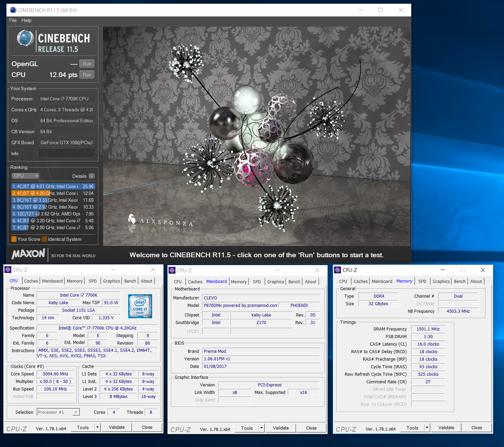504x447 pixels.
Task: Open the CPU ranking type dropdown
Action: point(26,176)
